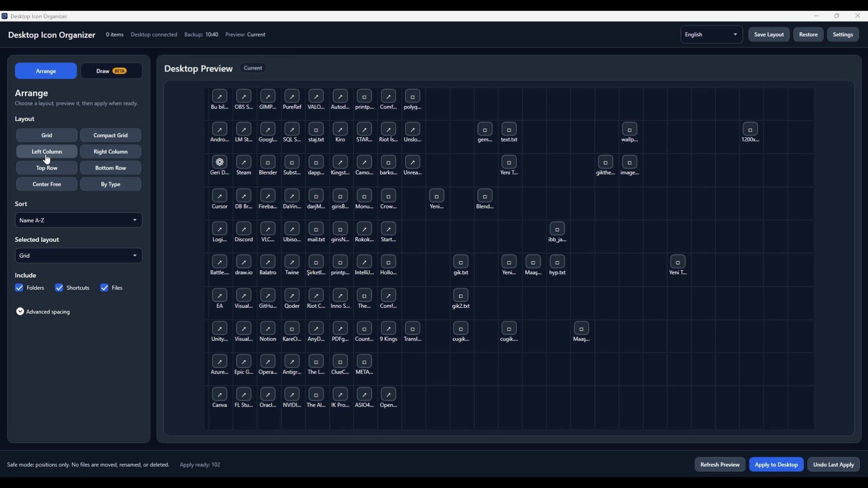Select the ibb_ja... file icon
This screenshot has width=868, height=488.
point(558,229)
